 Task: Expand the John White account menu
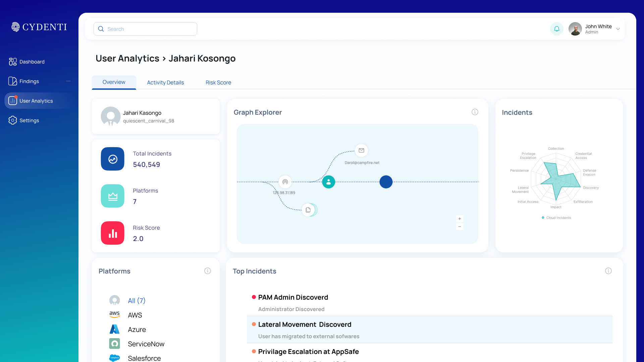tap(618, 29)
